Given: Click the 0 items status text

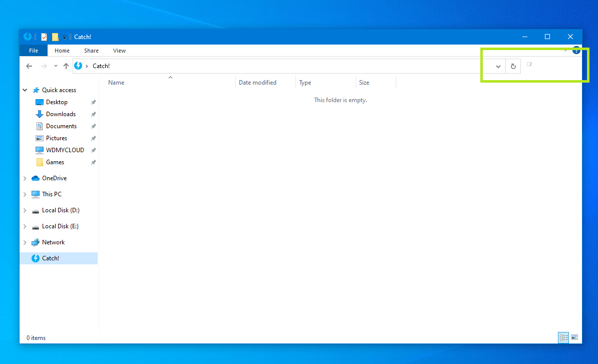Looking at the screenshot, I should [x=36, y=337].
